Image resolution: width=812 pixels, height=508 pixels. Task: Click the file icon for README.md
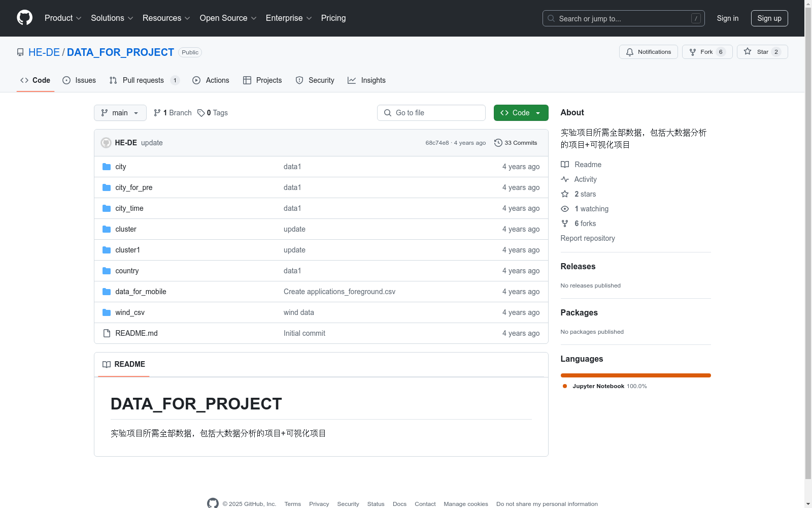point(107,333)
